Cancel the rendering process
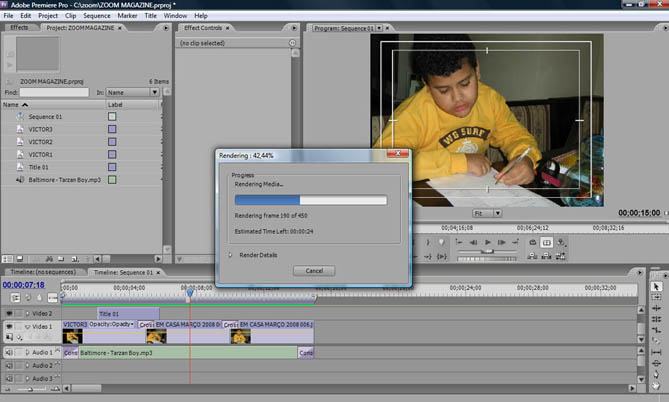This screenshot has width=669, height=402. pyautogui.click(x=313, y=271)
